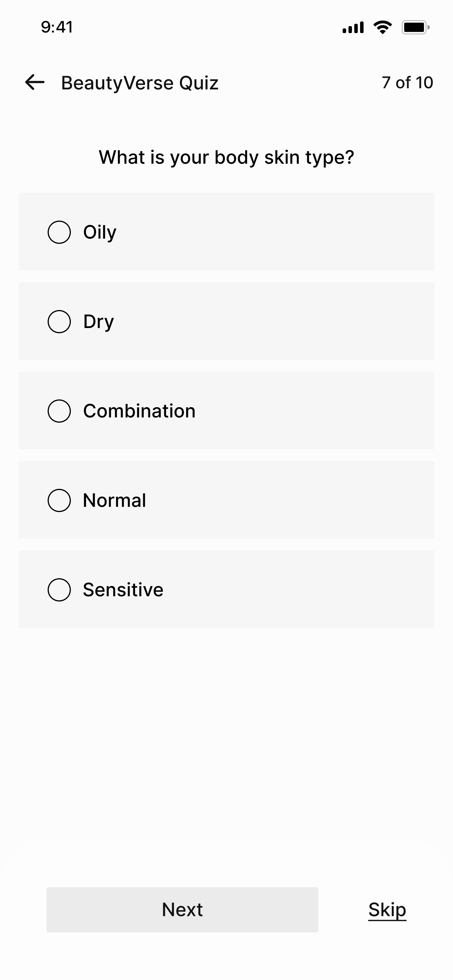Choose the Combination radio option
This screenshot has height=980, width=453.
click(59, 411)
